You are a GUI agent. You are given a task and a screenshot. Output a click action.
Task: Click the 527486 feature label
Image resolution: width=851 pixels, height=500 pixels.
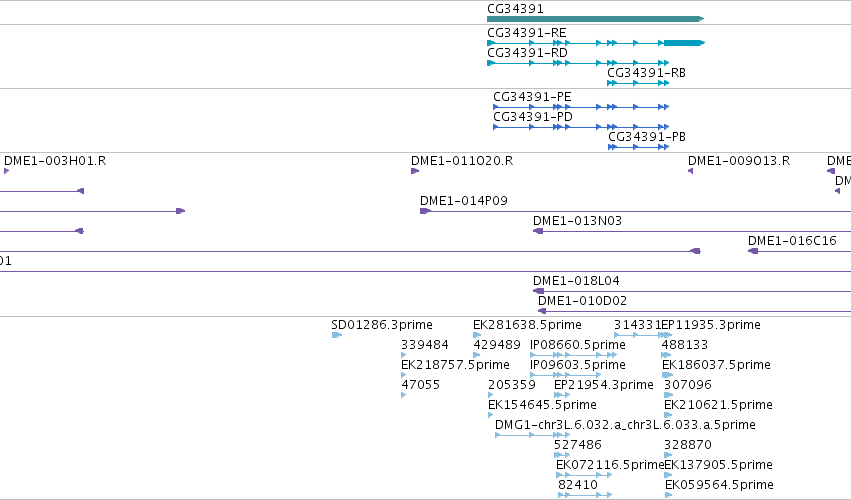578,445
